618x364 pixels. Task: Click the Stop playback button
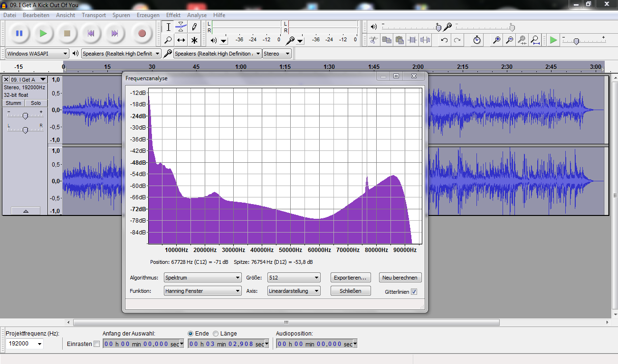67,33
